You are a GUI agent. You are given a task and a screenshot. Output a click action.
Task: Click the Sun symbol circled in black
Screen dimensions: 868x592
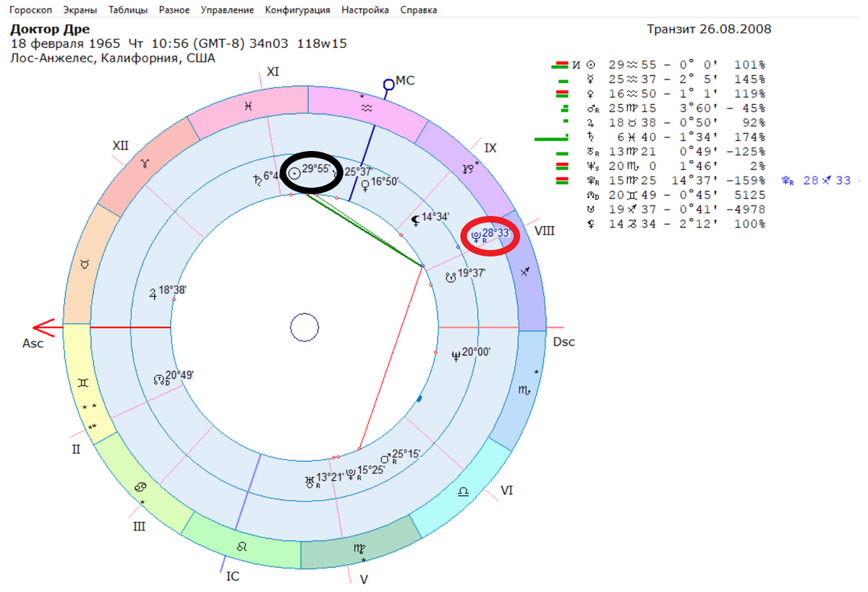click(294, 173)
